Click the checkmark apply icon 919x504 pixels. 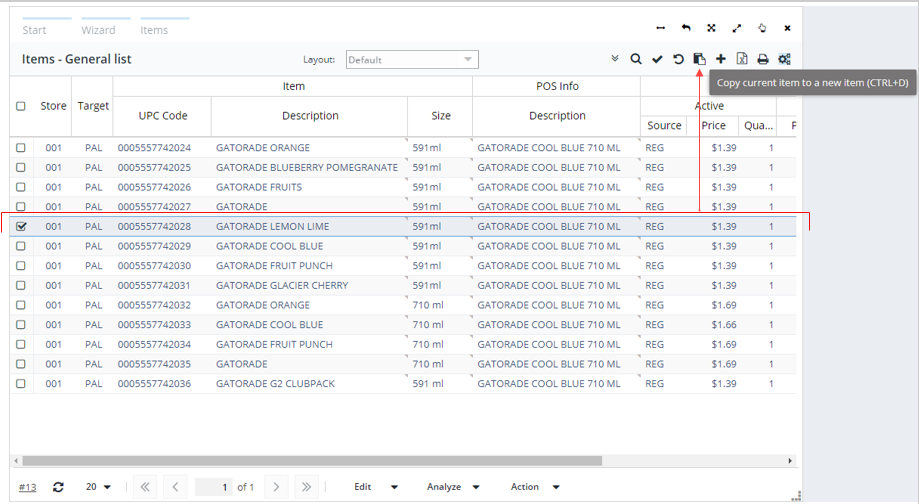click(657, 59)
